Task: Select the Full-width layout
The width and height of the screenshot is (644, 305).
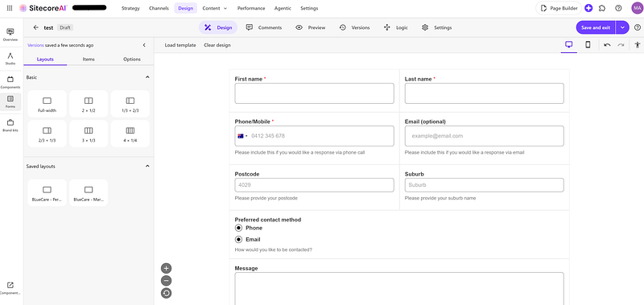Action: point(47,104)
